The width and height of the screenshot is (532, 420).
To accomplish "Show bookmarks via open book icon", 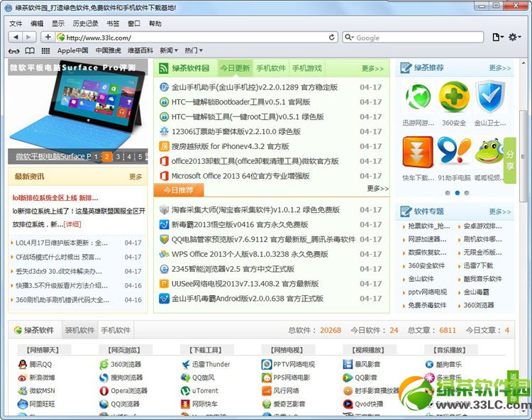I will [x=30, y=51].
